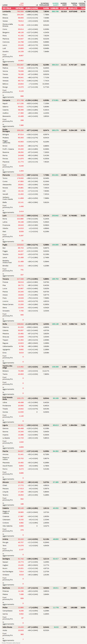87x644 pixels.
Task: Sort by Numero Guariti column header
Action: click(55, 4)
